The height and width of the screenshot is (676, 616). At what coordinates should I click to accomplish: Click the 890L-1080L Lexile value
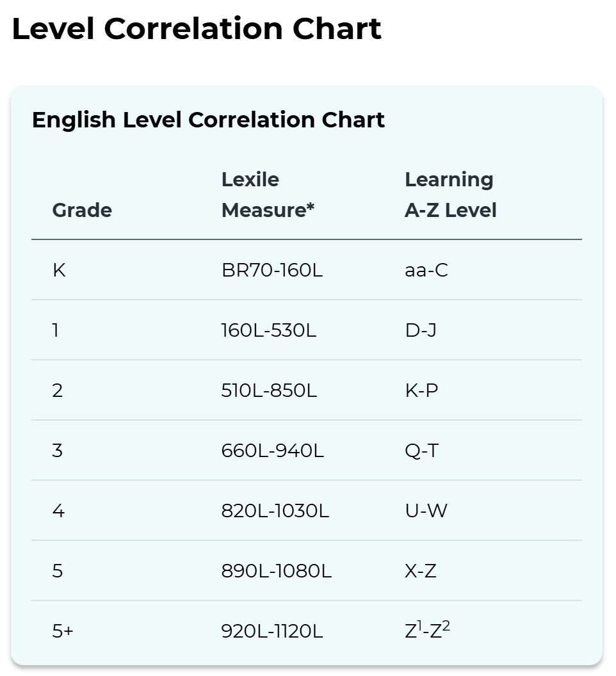click(277, 571)
